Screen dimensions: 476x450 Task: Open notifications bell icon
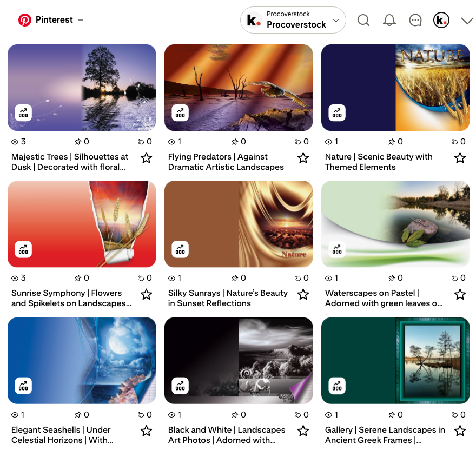[389, 20]
